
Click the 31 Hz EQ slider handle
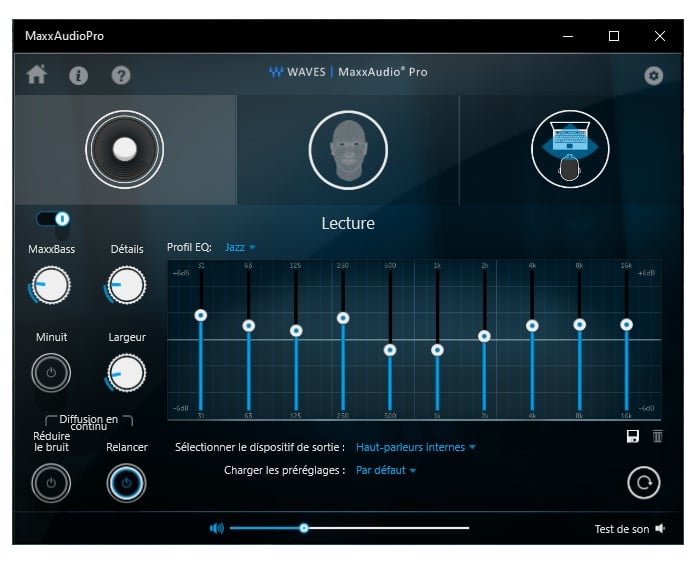click(201, 315)
